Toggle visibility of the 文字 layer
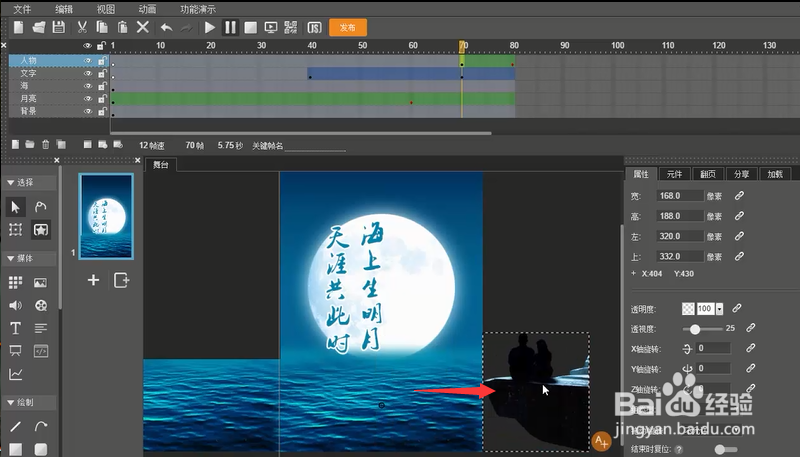800x457 pixels. (88, 73)
